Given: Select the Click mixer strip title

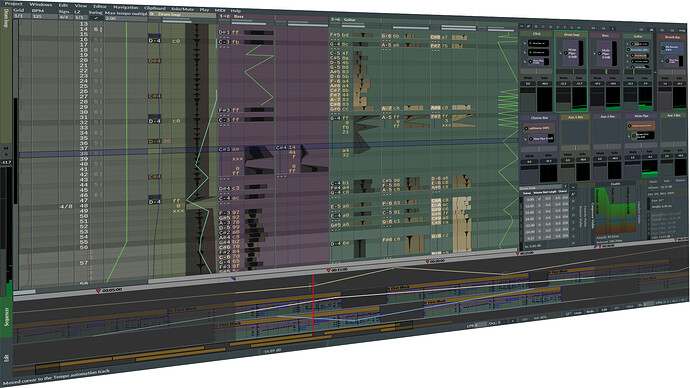Looking at the screenshot, I should click(536, 33).
